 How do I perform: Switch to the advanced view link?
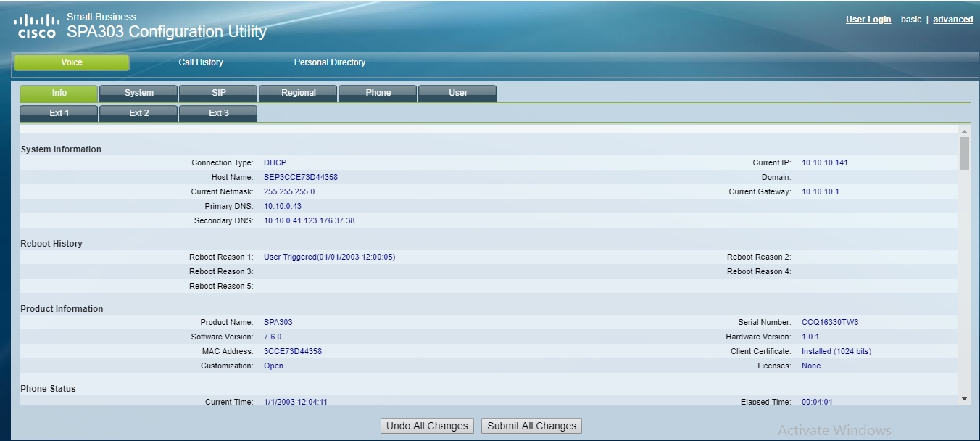[953, 20]
